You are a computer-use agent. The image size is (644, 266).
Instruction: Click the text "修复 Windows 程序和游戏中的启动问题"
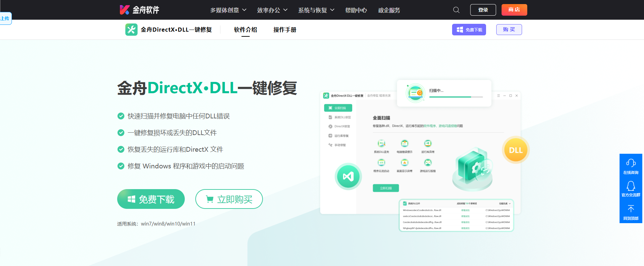pyautogui.click(x=186, y=166)
